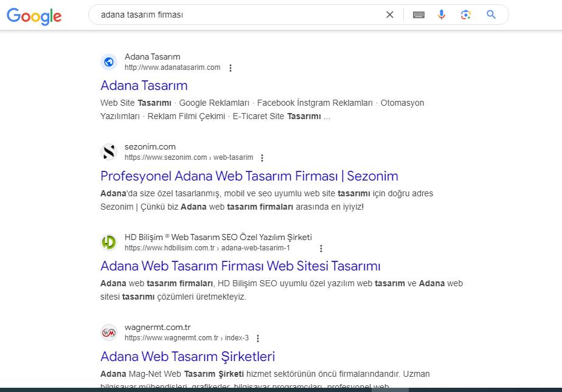Click the wagnermt.com.tr site favicon

(x=109, y=332)
